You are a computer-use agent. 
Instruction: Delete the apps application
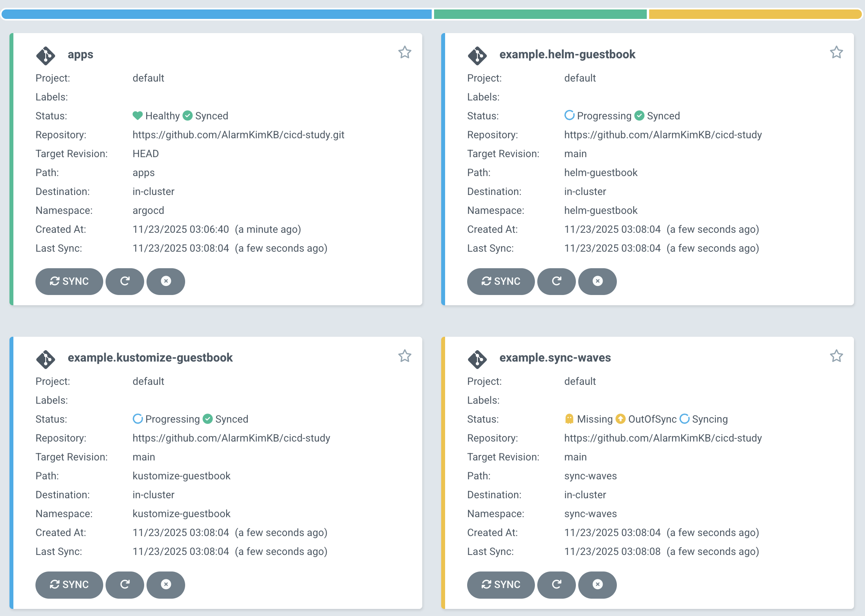pyautogui.click(x=166, y=281)
